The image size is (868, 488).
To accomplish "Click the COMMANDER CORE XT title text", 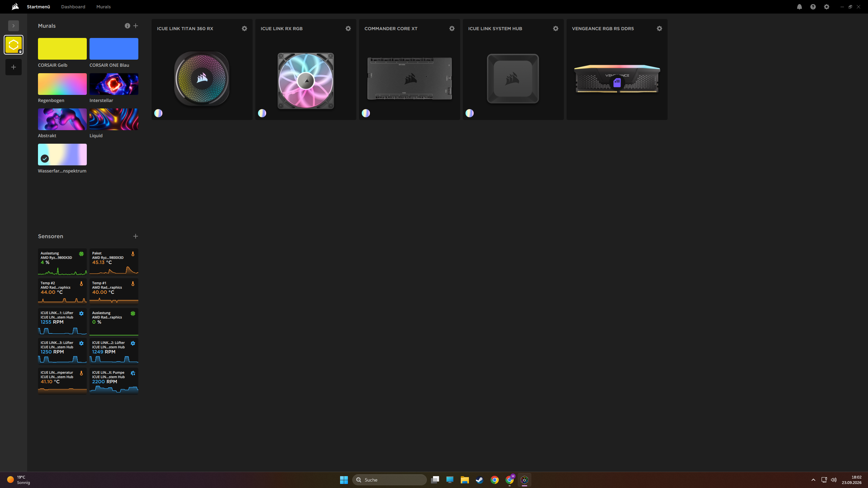I will pos(391,28).
